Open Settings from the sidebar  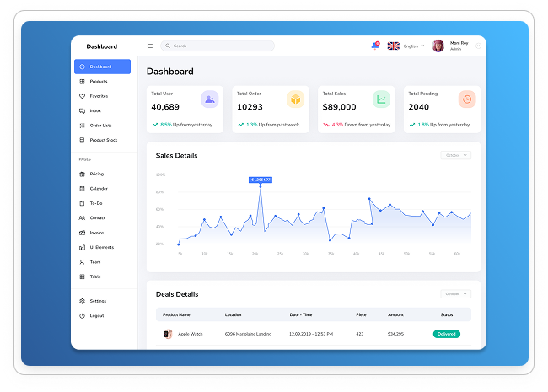98,301
